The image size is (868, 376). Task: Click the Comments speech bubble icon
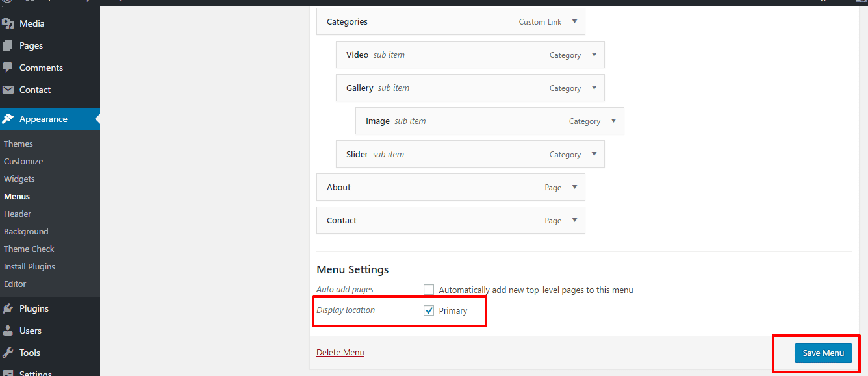(x=8, y=68)
